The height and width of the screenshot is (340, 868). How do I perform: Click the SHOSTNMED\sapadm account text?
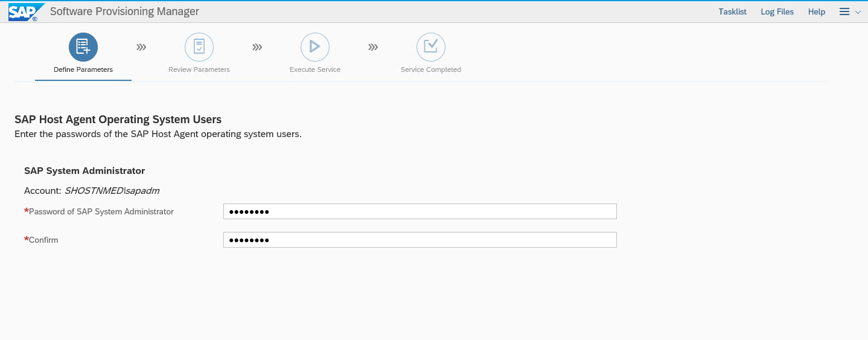[x=112, y=191]
